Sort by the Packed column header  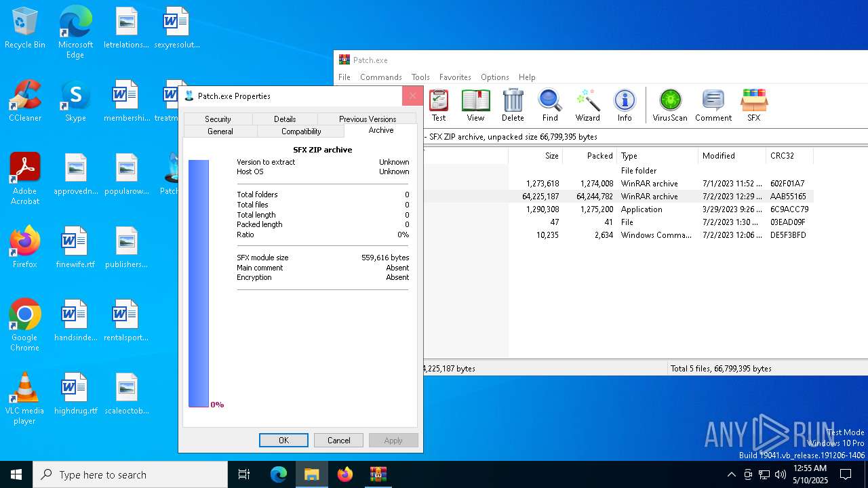coord(589,155)
